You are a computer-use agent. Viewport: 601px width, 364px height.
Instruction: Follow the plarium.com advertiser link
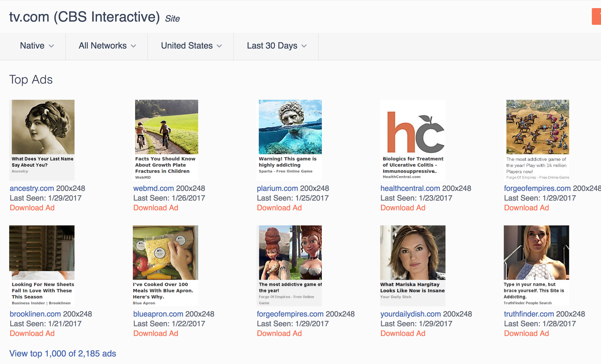tap(277, 188)
